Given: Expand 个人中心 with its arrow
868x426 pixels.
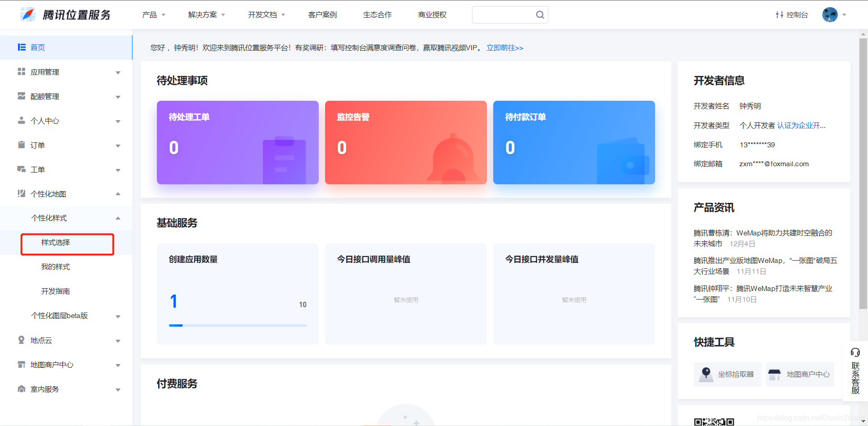Looking at the screenshot, I should (x=118, y=122).
